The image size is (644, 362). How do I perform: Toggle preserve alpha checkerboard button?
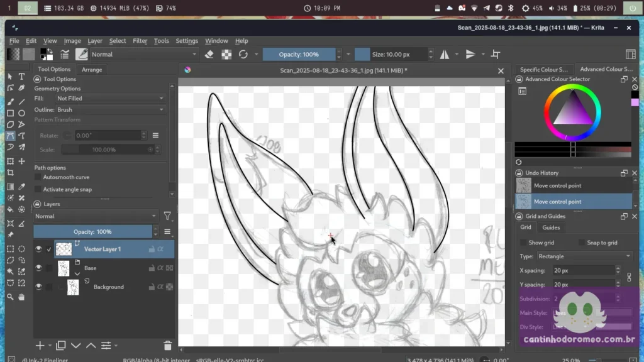tap(226, 54)
